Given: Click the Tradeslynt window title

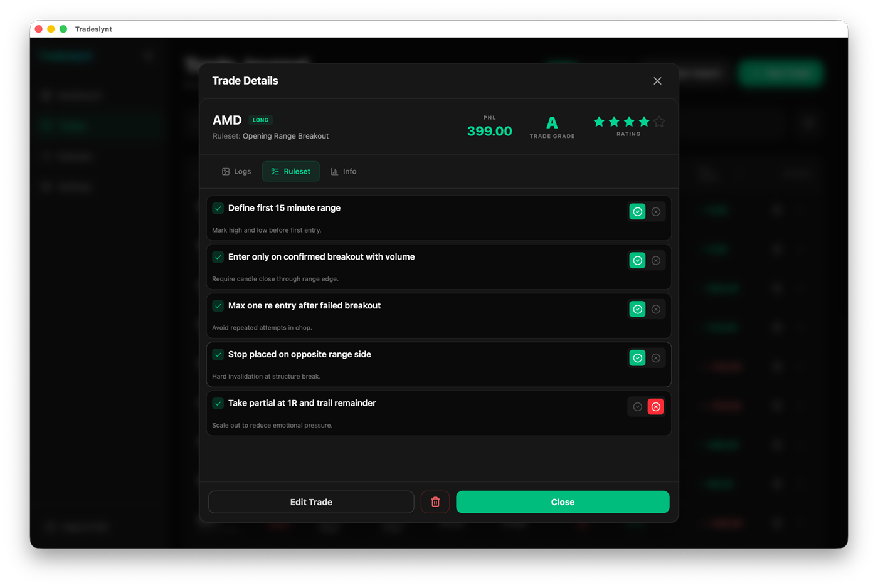Looking at the screenshot, I should pos(93,29).
